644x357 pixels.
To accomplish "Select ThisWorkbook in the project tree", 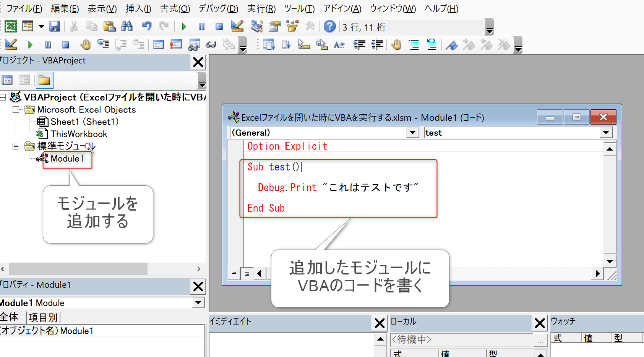I will [79, 134].
